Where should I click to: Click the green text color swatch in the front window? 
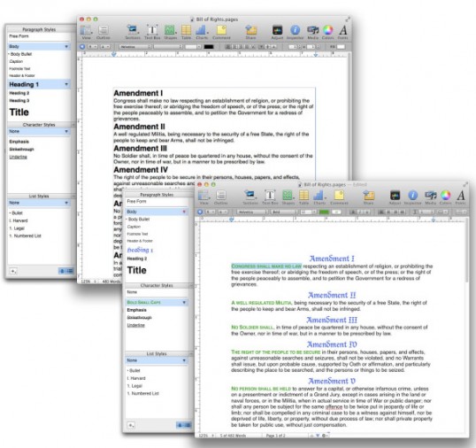(324, 212)
